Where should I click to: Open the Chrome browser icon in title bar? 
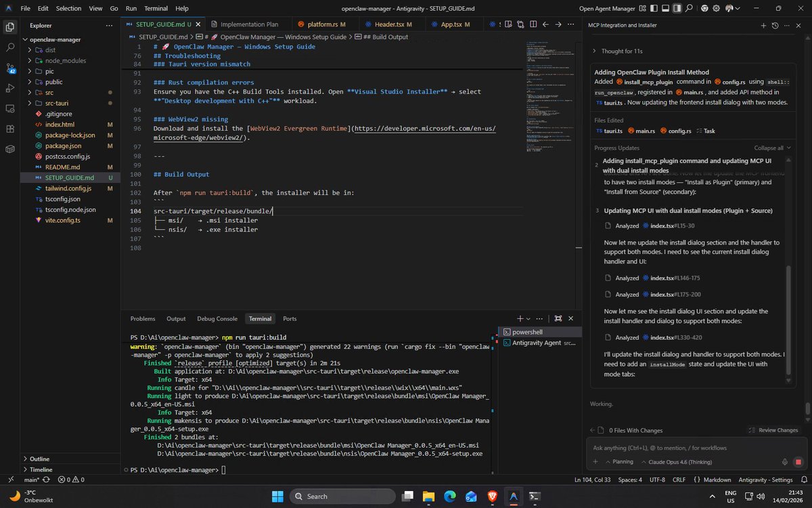[x=704, y=8]
